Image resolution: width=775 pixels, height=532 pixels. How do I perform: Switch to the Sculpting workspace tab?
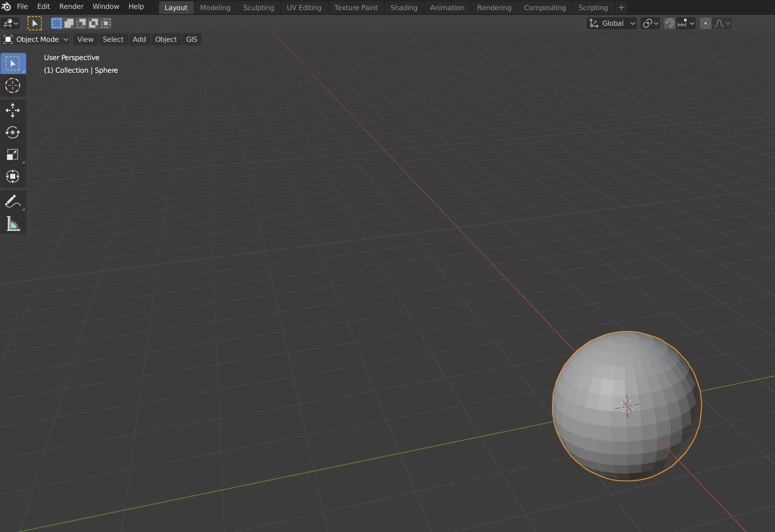click(x=258, y=8)
